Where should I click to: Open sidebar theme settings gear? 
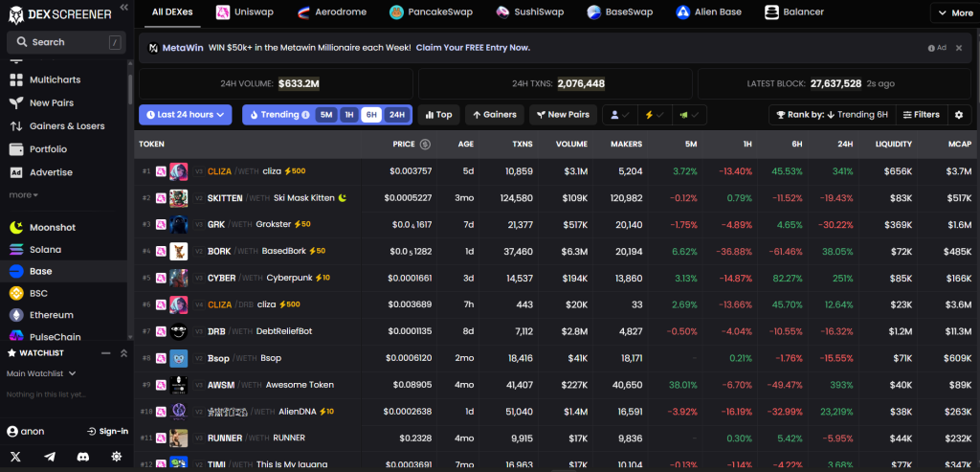point(116,457)
